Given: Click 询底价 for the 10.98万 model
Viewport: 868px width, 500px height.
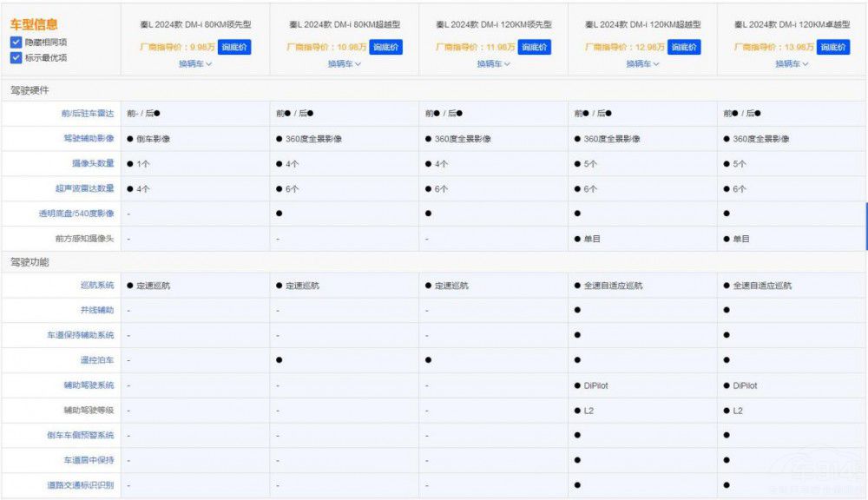Looking at the screenshot, I should (x=386, y=47).
